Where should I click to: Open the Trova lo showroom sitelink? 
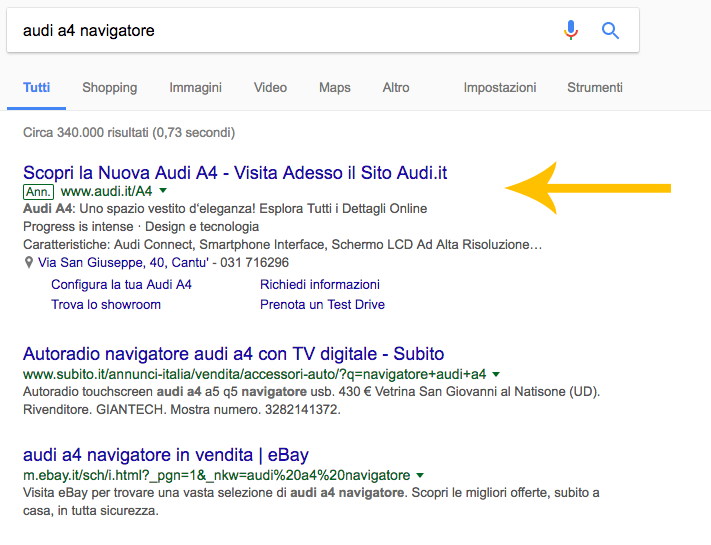click(106, 305)
